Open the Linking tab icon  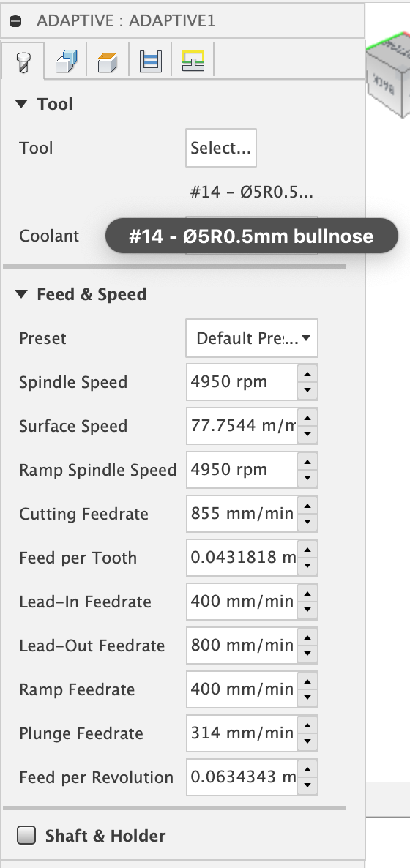coord(193,61)
